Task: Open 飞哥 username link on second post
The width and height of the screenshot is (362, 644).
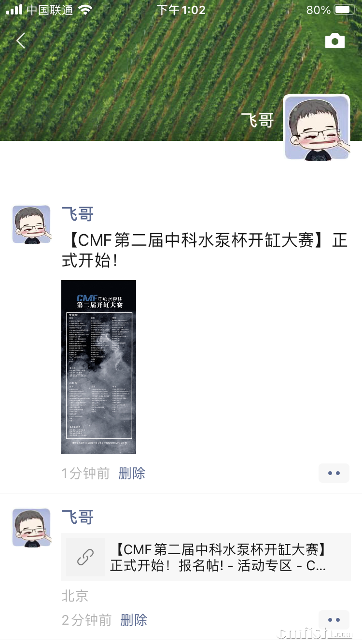Action: click(x=78, y=518)
